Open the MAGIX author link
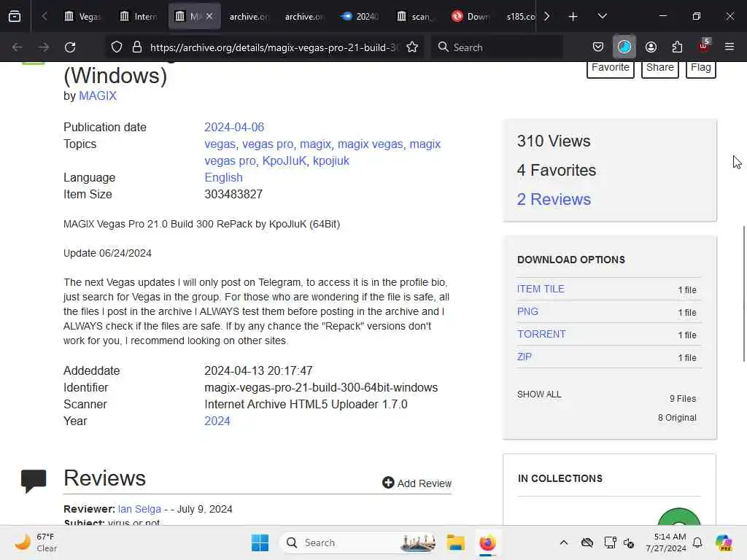This screenshot has height=560, width=747. (x=98, y=96)
